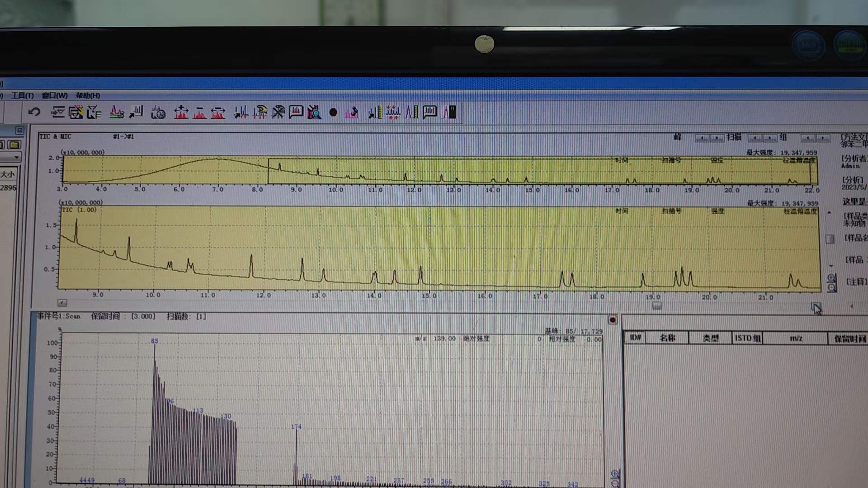This screenshot has height=488, width=868.
Task: Click the undo arrow toolbar icon
Action: click(34, 112)
